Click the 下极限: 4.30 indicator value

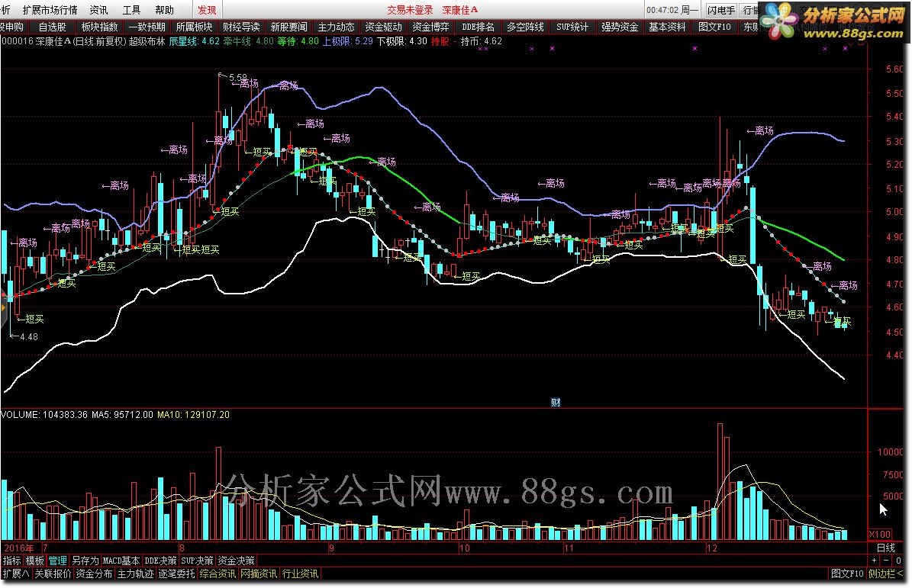pyautogui.click(x=402, y=41)
